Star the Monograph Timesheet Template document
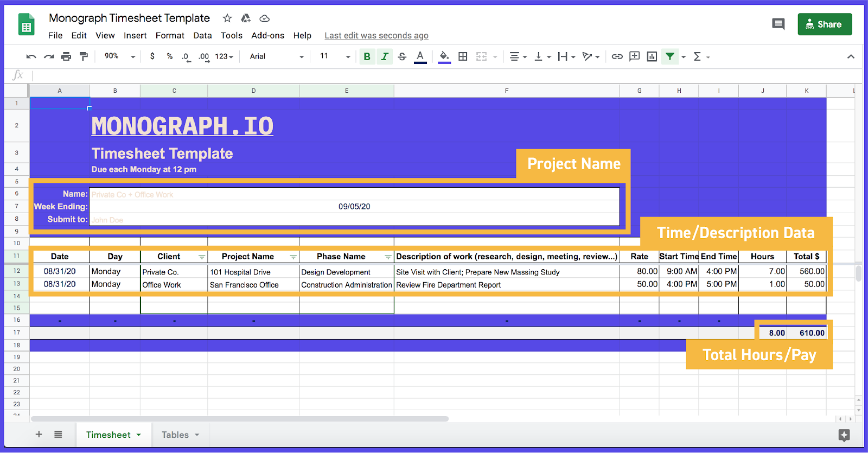The height and width of the screenshot is (453, 868). 227,18
